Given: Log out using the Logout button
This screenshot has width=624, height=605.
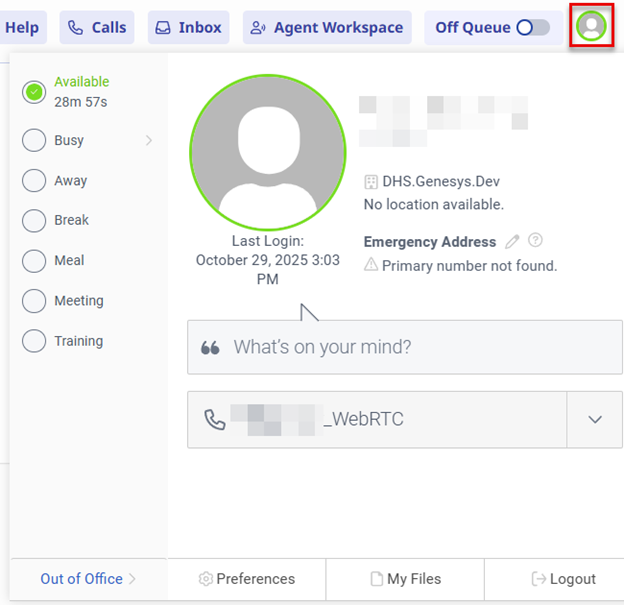Looking at the screenshot, I should coord(564,579).
